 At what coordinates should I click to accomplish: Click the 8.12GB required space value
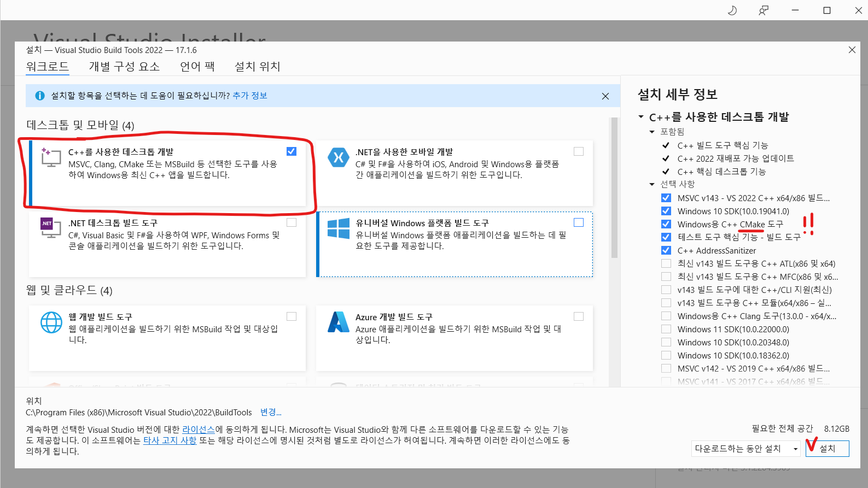[837, 429]
